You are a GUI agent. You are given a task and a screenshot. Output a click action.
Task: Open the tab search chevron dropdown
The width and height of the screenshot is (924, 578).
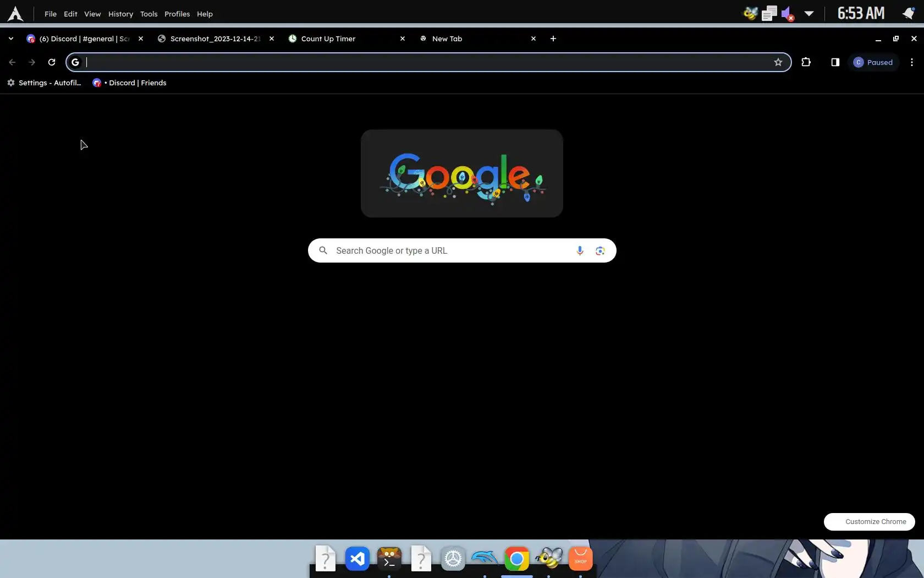tap(11, 39)
